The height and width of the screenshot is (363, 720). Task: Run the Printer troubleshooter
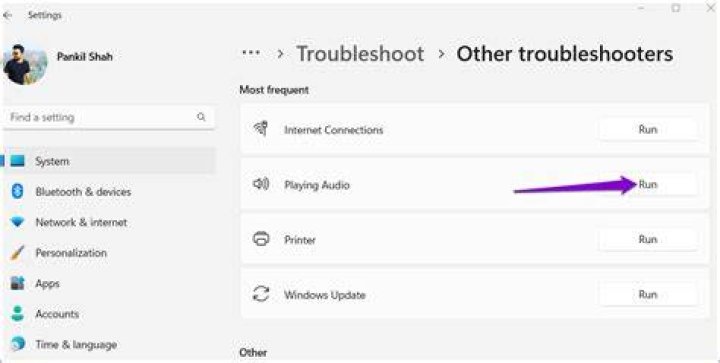[x=648, y=240]
